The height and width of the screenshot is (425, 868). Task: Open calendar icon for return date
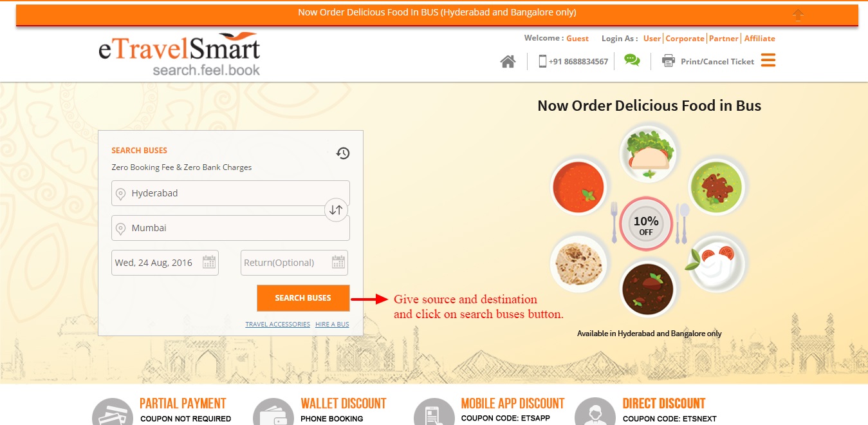click(338, 262)
